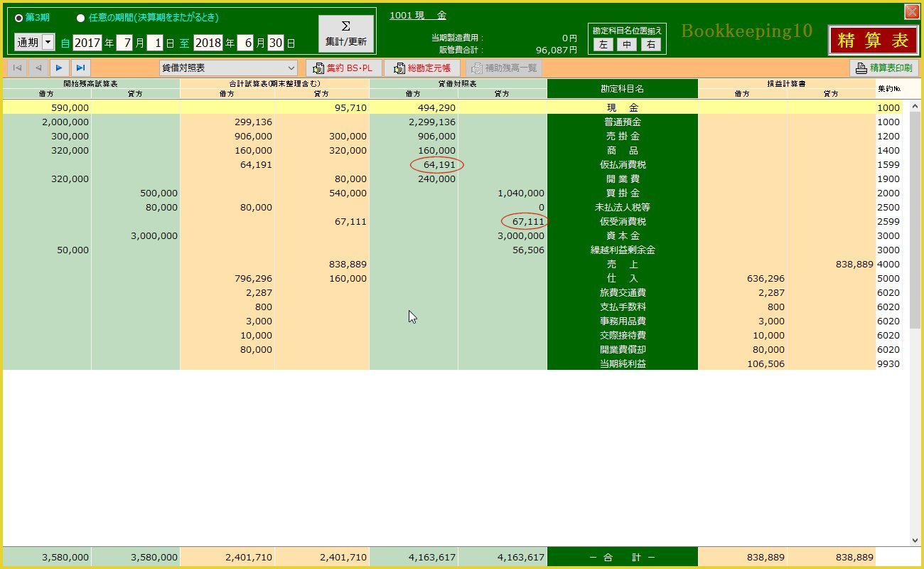
Task: Select the 開業費償却 account name
Action: (x=623, y=349)
